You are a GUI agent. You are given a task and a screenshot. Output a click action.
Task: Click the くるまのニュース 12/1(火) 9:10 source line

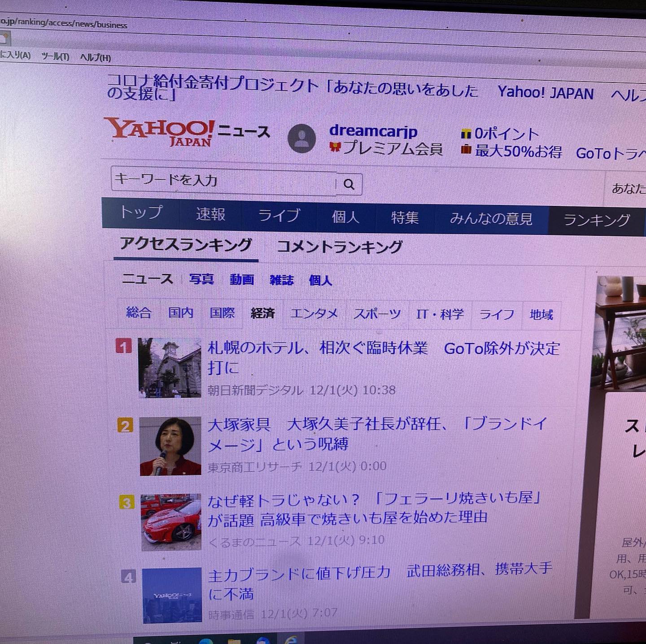[297, 541]
